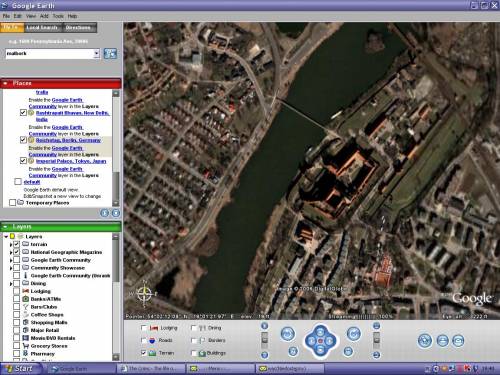Click the left round button under Places panel
The width and height of the screenshot is (500, 375).
coord(105,213)
